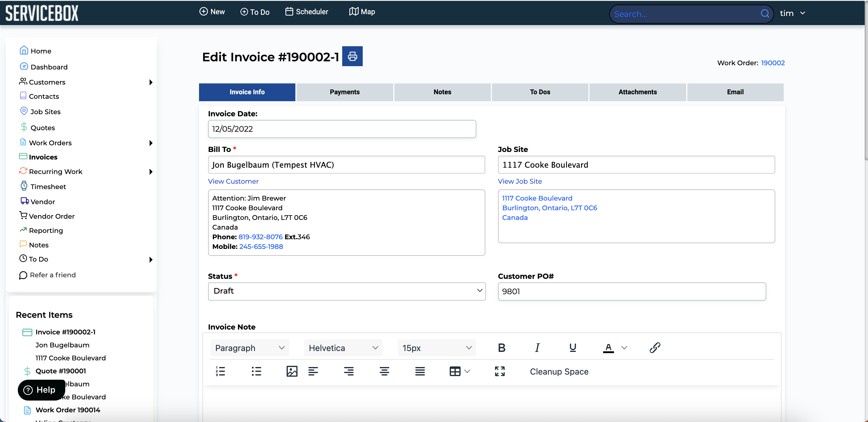Image resolution: width=868 pixels, height=422 pixels.
Task: Align note text right
Action: pyautogui.click(x=349, y=371)
